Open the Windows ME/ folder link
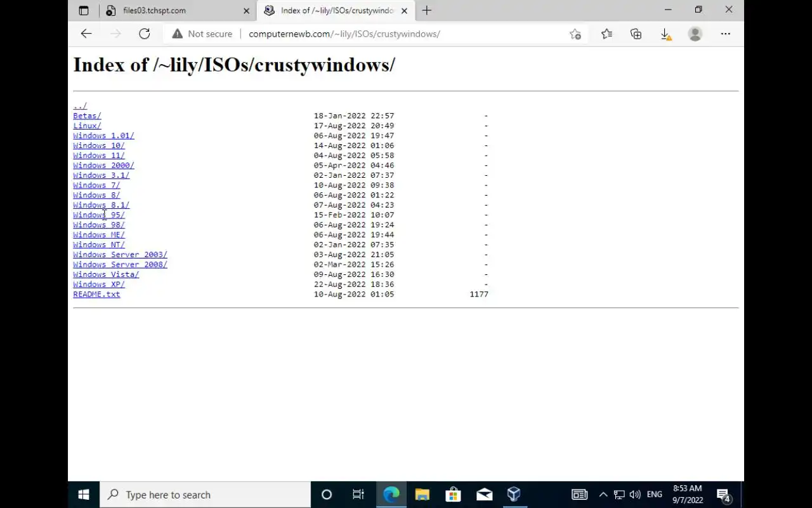The height and width of the screenshot is (508, 812). click(x=99, y=235)
